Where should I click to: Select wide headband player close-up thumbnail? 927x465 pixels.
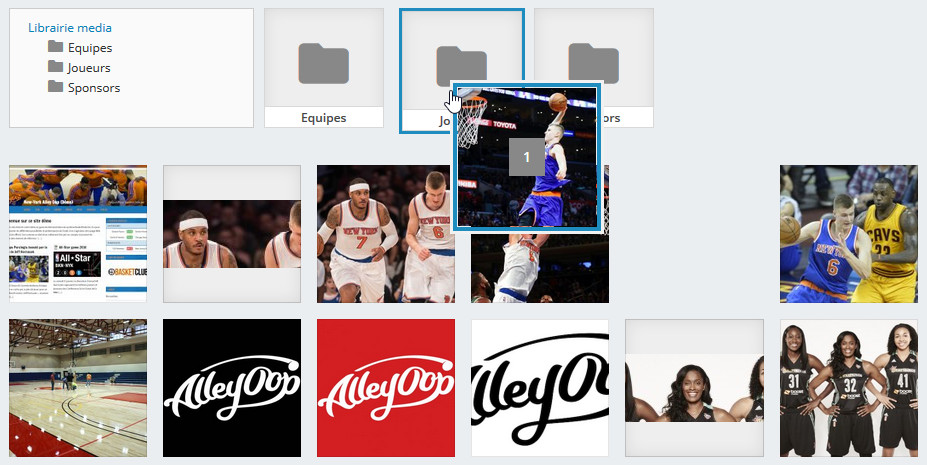pos(232,234)
